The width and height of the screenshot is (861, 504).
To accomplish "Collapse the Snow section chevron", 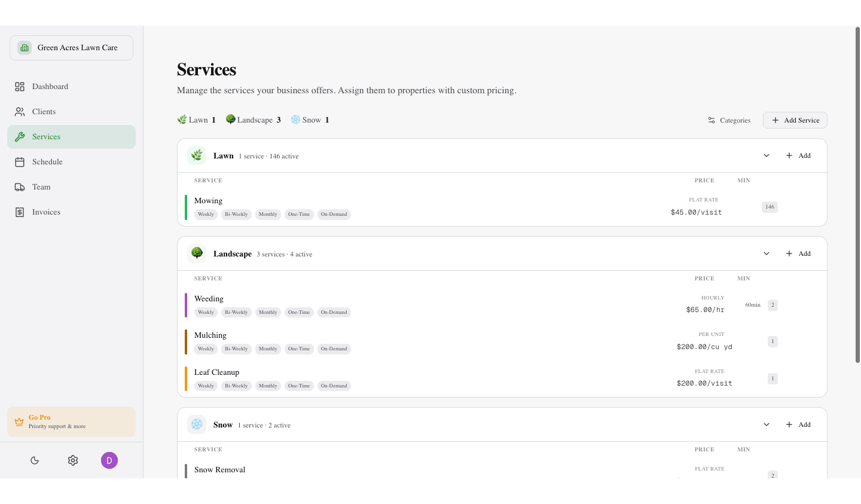I will 767,425.
